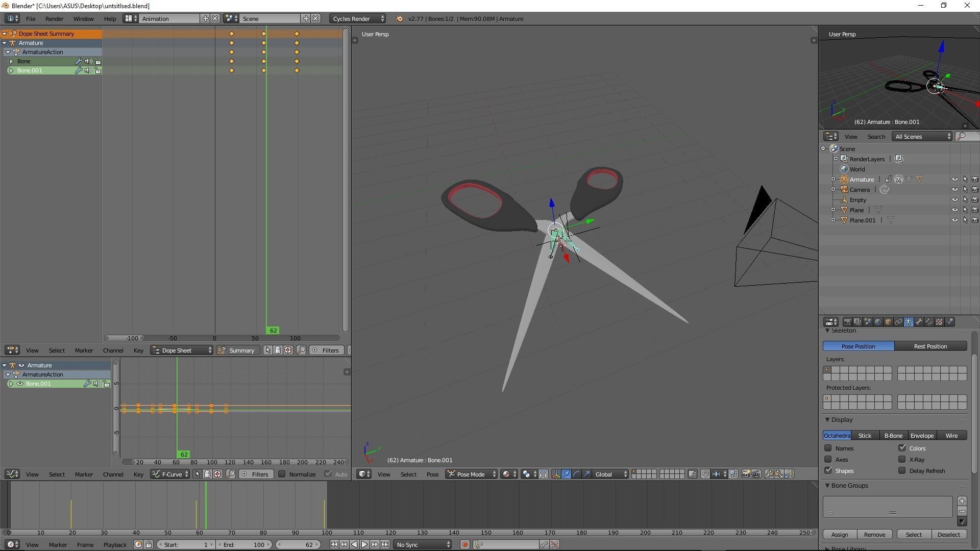Viewport: 980px width, 551px height.
Task: Enable the Normalize checkbox in F-Curve editor
Action: [281, 474]
